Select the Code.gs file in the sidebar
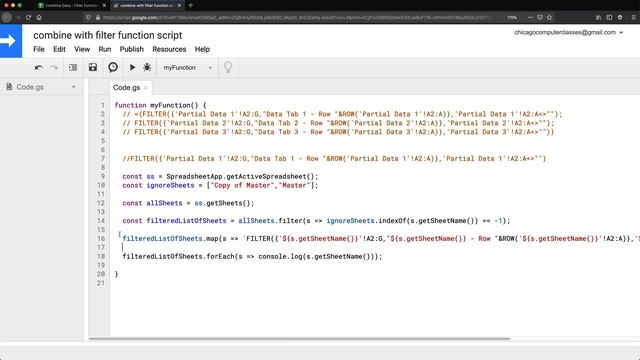 [30, 87]
